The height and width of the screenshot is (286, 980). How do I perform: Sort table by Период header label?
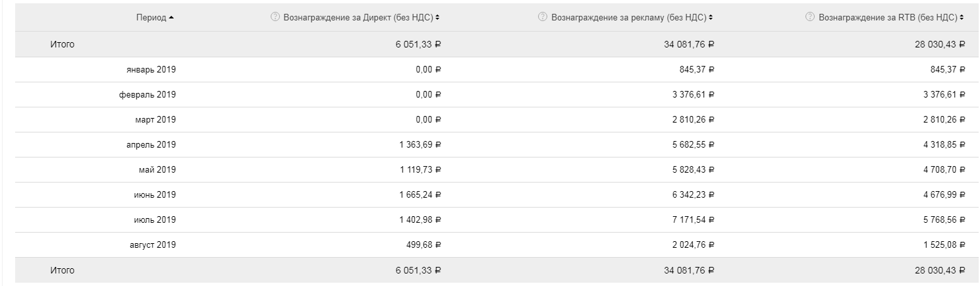click(x=151, y=16)
